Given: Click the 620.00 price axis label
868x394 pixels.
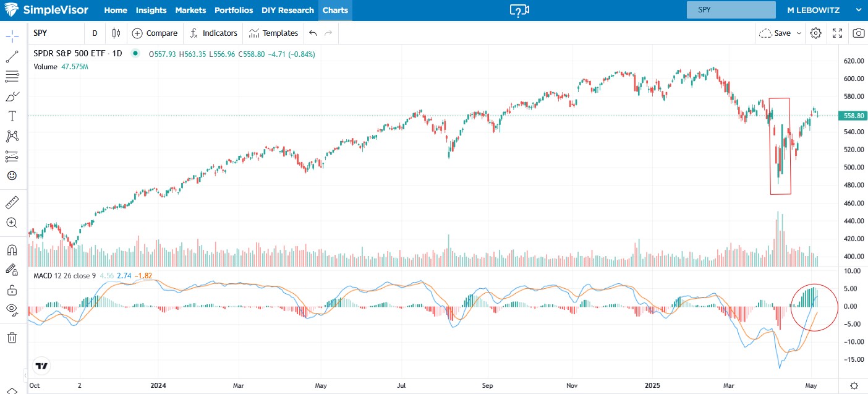Looking at the screenshot, I should point(853,61).
